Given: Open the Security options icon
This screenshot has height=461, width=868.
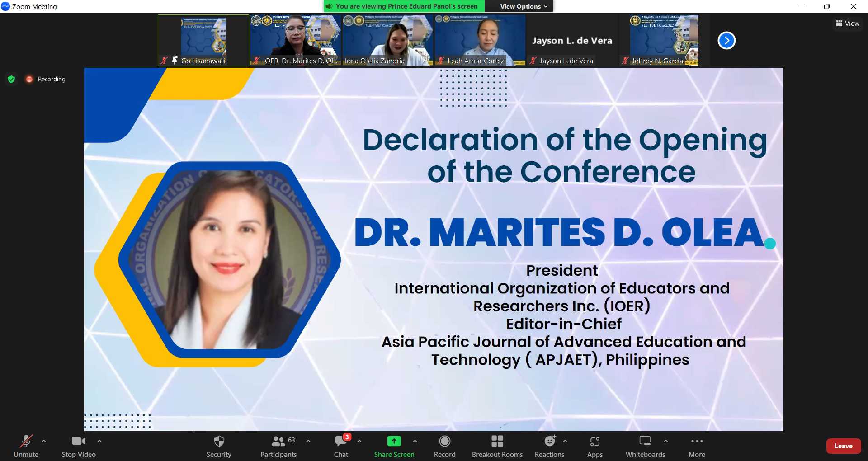Looking at the screenshot, I should coord(219,445).
